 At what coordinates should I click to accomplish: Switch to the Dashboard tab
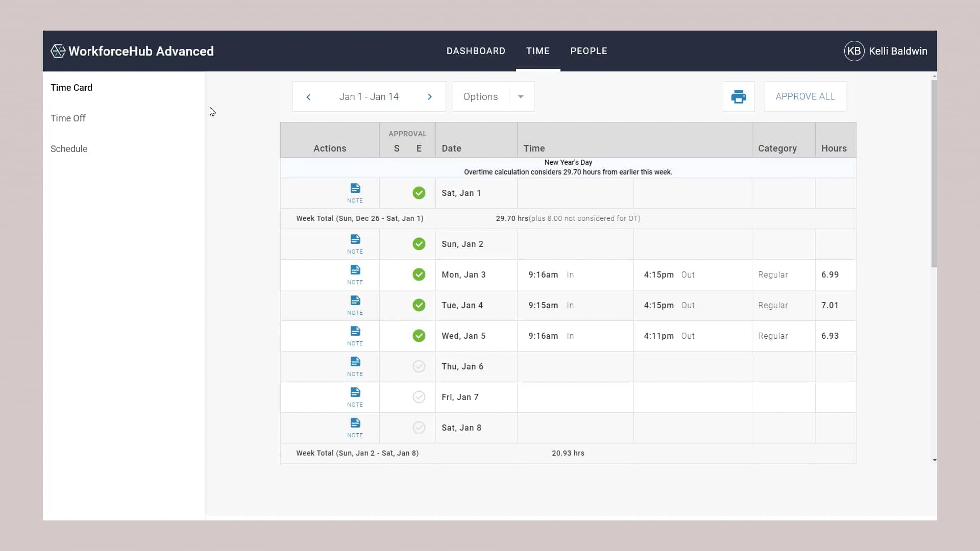click(475, 51)
